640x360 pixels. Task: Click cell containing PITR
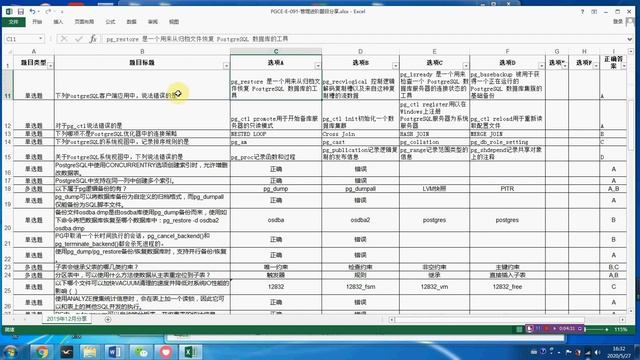tap(507, 189)
